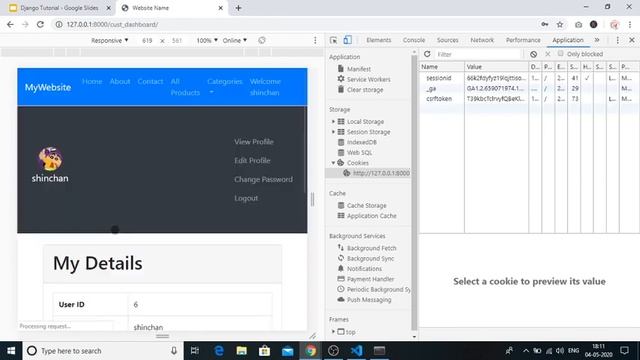Screen dimensions: 640x360
Task: Open Windows Start menu
Action: coord(11,351)
